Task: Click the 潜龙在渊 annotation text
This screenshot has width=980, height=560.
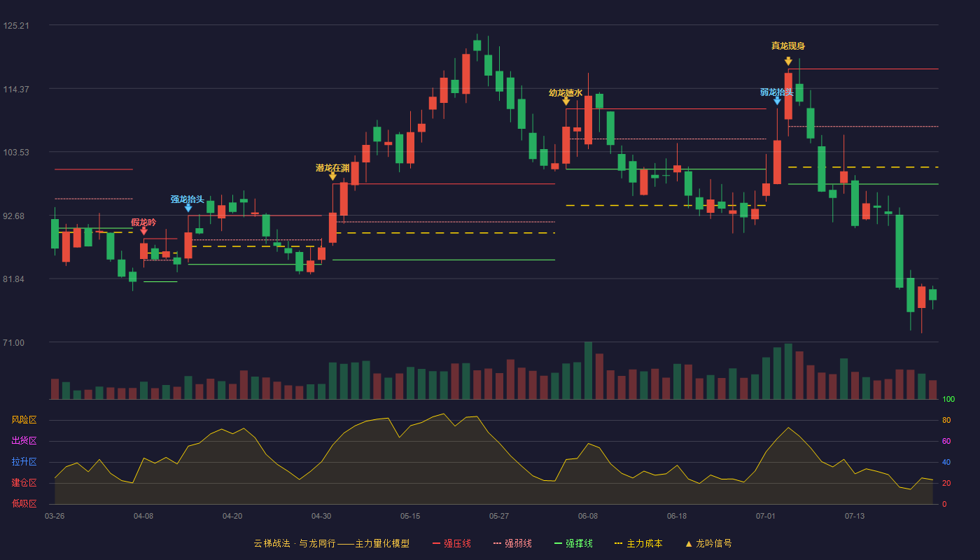Action: (x=332, y=167)
